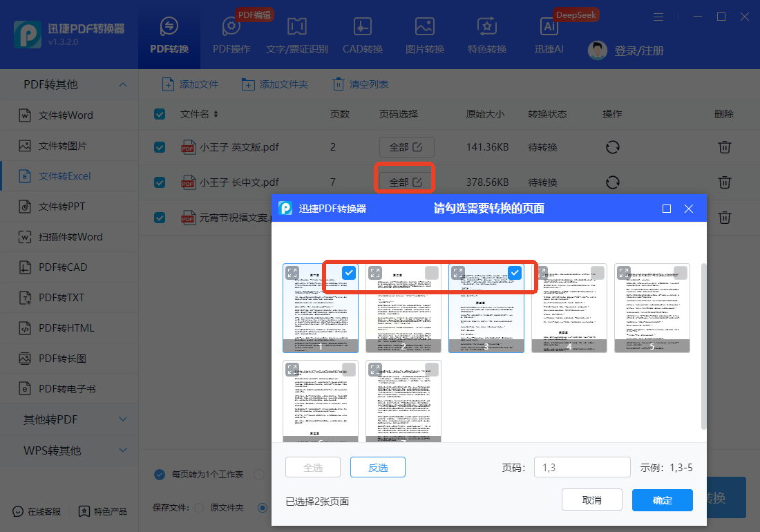
Task: Click dialog vertical scrollbar
Action: coord(704,346)
